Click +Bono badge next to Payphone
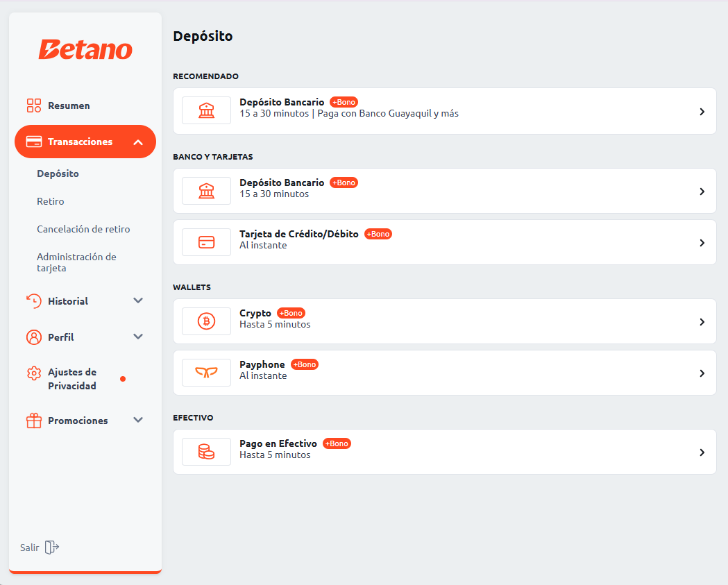Screen dimensions: 728x585 305,364
